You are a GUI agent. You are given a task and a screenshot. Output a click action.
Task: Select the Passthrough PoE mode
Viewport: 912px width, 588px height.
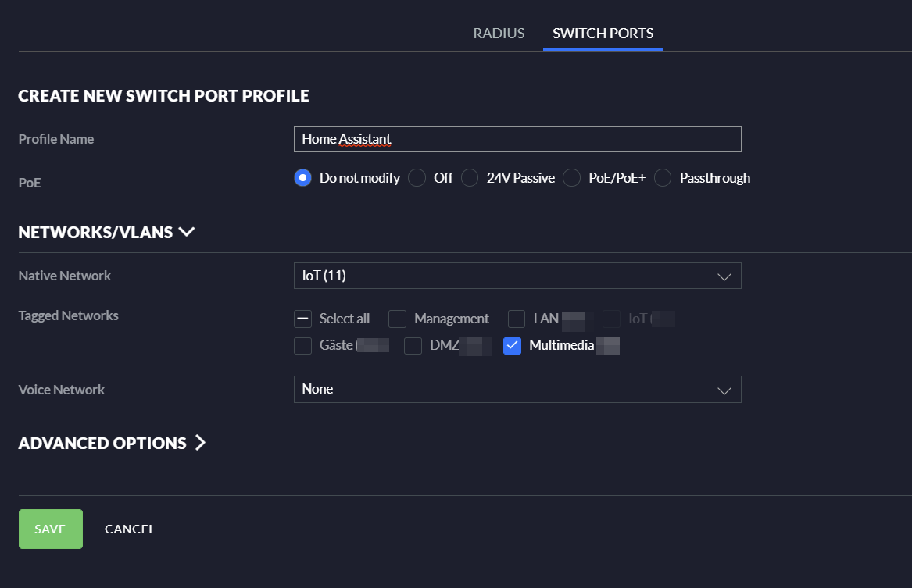[662, 178]
